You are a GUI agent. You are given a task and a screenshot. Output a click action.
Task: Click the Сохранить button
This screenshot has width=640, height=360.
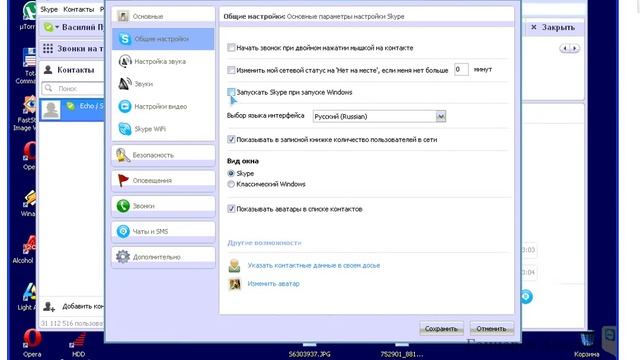pos(441,329)
